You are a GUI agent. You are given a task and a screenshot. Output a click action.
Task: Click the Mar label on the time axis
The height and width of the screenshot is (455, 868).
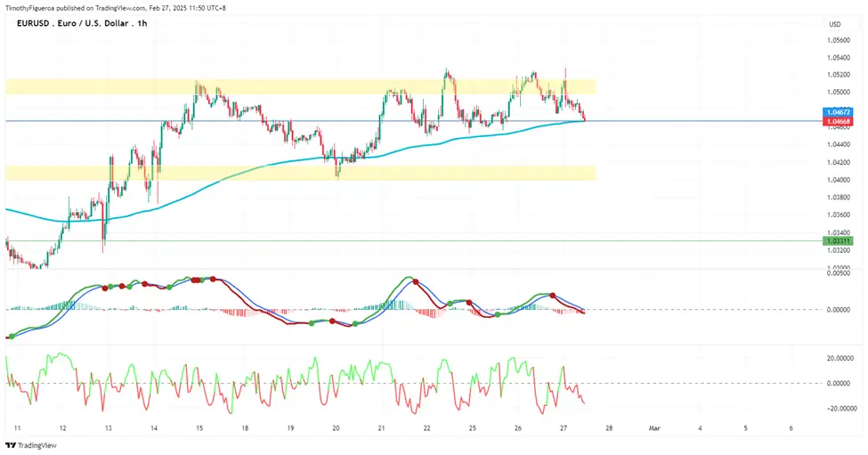(654, 428)
